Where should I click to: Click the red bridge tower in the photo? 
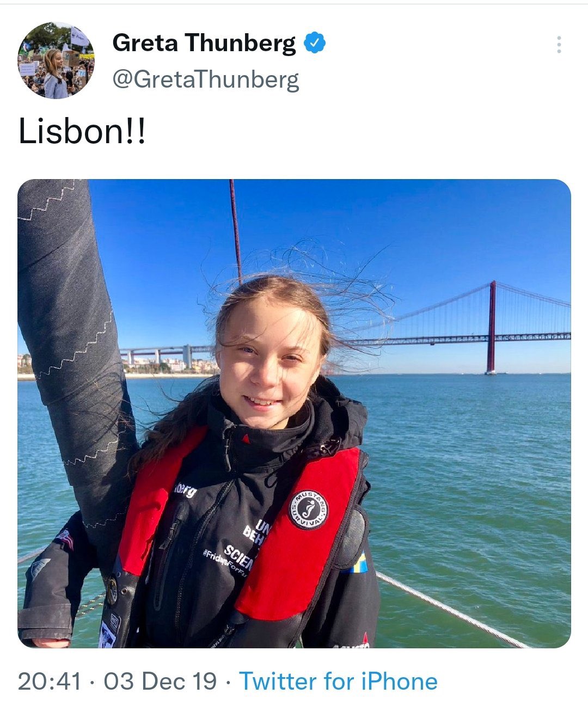pyautogui.click(x=492, y=327)
